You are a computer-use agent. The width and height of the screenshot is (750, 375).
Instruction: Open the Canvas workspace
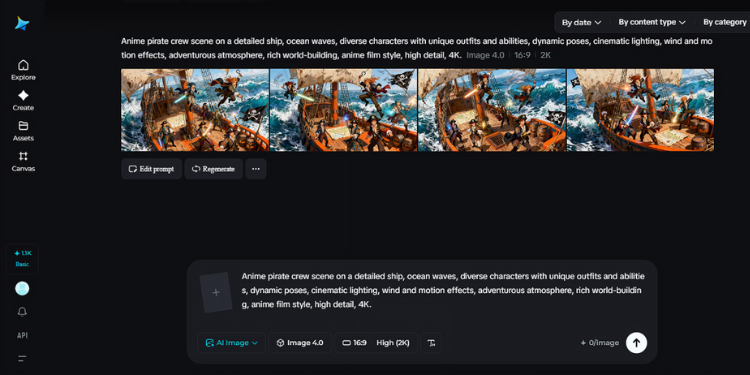pos(23,162)
